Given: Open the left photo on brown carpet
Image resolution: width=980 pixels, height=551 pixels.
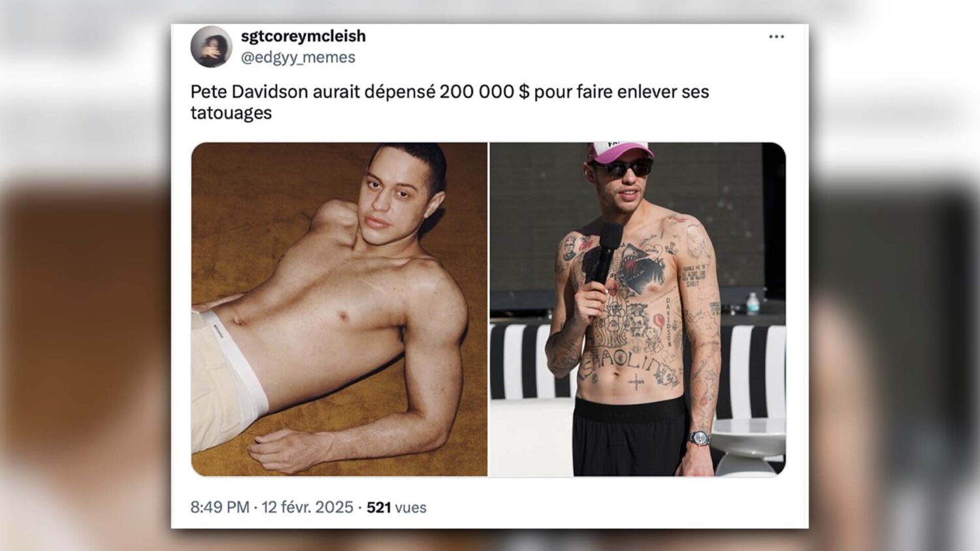Looking at the screenshot, I should [x=339, y=309].
